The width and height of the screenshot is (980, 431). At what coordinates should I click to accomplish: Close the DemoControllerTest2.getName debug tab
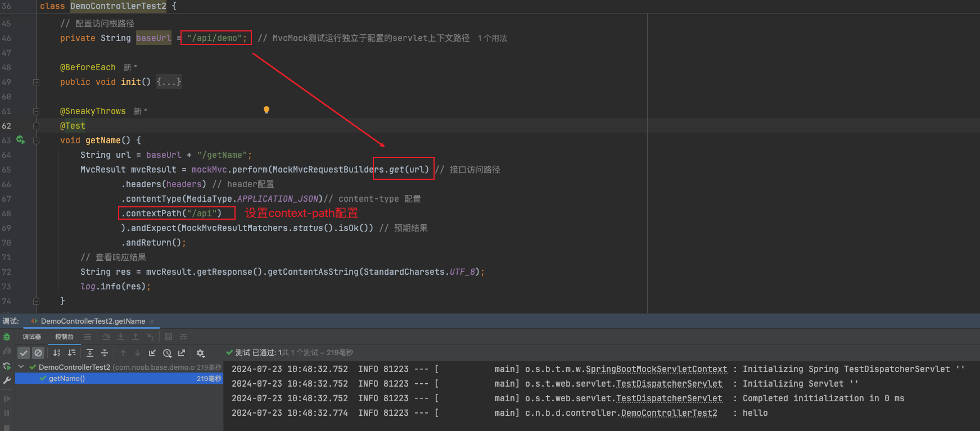152,321
